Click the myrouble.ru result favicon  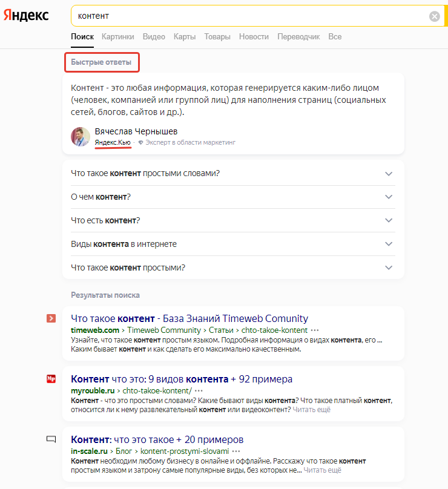51,379
